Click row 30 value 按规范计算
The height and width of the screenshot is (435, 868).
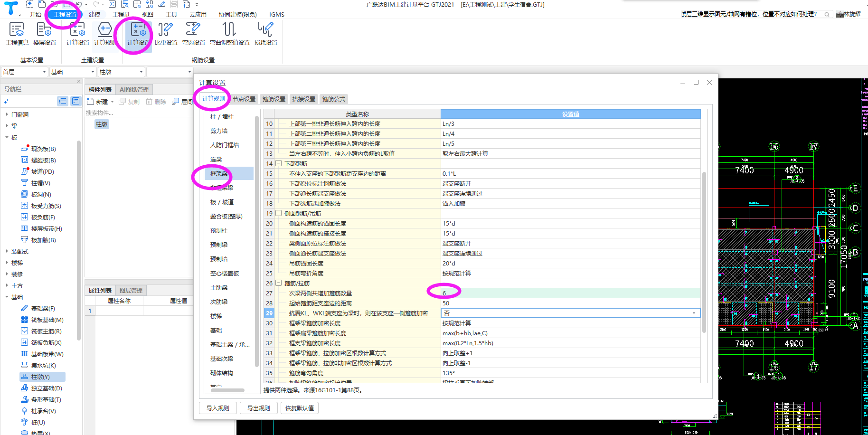[570, 323]
